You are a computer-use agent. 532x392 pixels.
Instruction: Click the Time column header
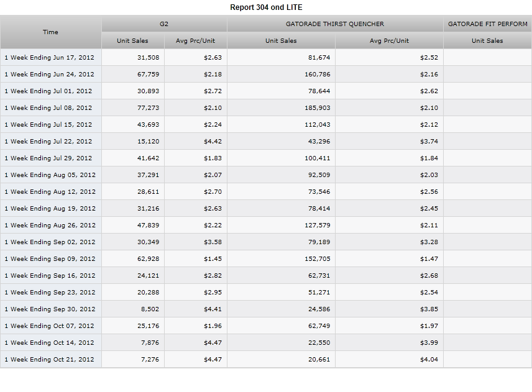(50, 32)
